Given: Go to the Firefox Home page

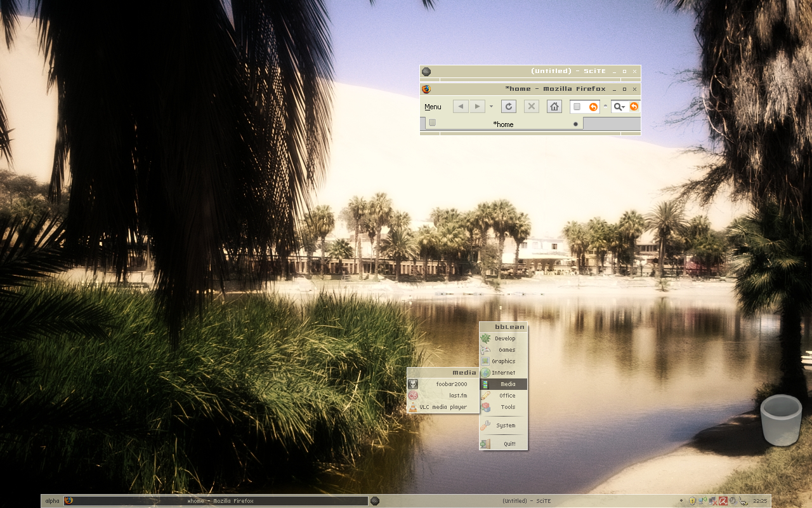Looking at the screenshot, I should tap(554, 107).
